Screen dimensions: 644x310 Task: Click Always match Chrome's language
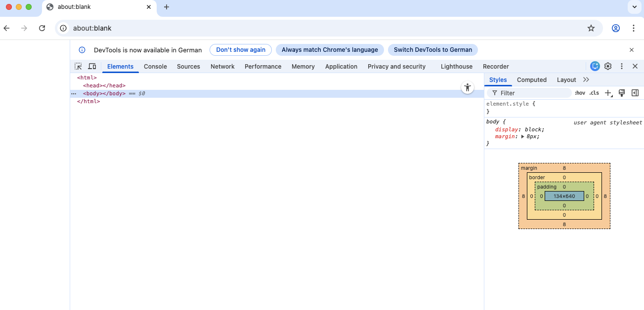(x=330, y=50)
